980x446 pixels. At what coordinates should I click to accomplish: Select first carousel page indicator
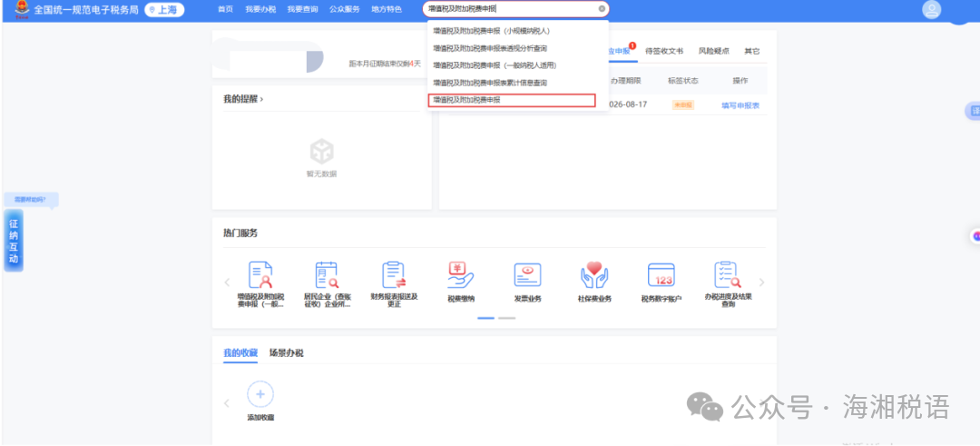(485, 318)
